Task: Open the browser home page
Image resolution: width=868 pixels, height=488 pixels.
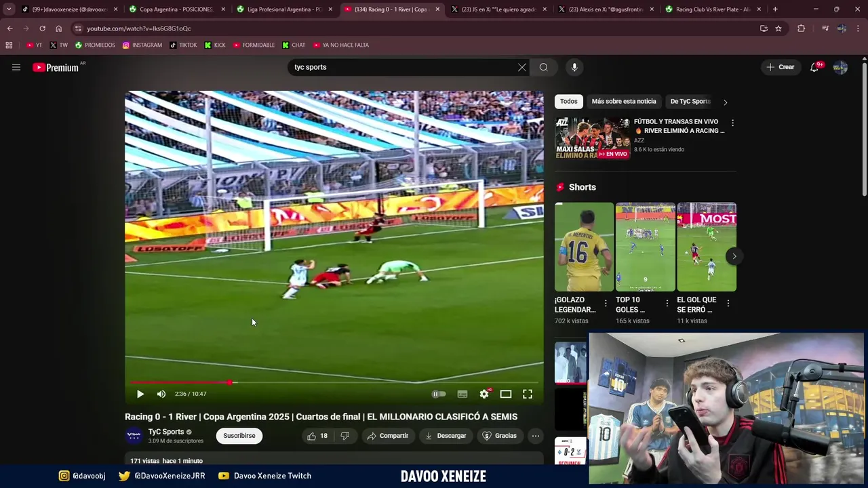Action: click(x=58, y=28)
